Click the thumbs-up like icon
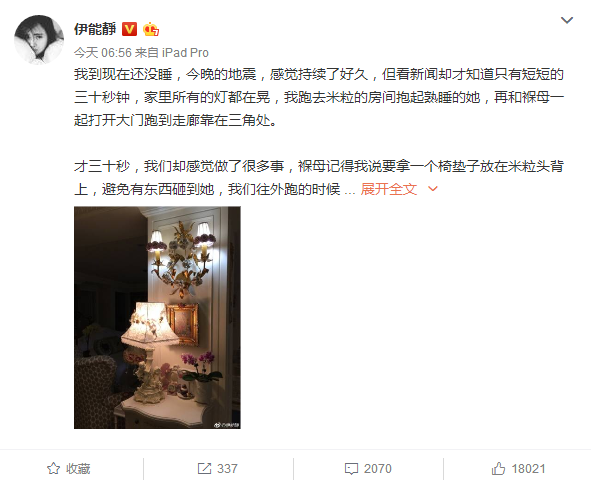 [498, 469]
